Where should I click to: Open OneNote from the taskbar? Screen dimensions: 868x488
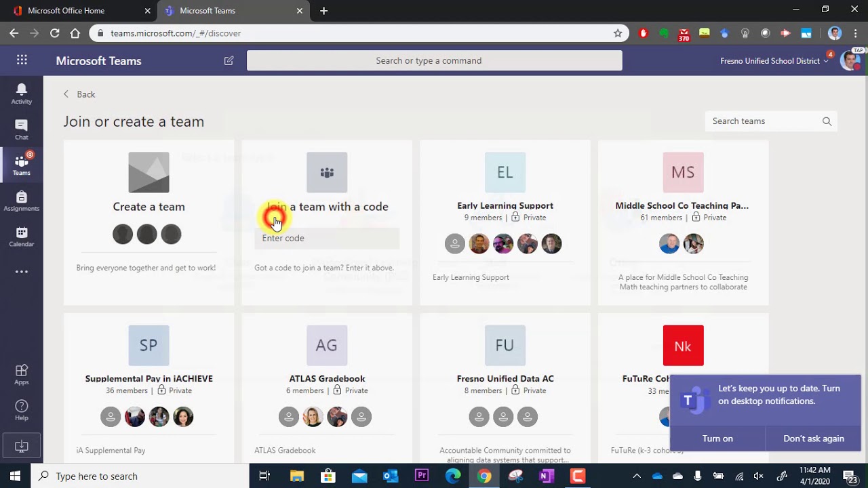point(547,476)
